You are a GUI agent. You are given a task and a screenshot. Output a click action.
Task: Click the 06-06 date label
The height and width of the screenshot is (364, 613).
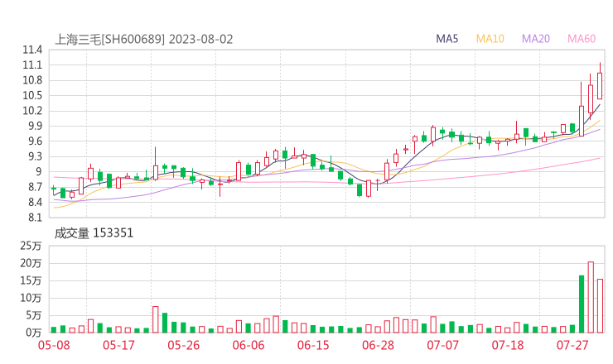249,345
